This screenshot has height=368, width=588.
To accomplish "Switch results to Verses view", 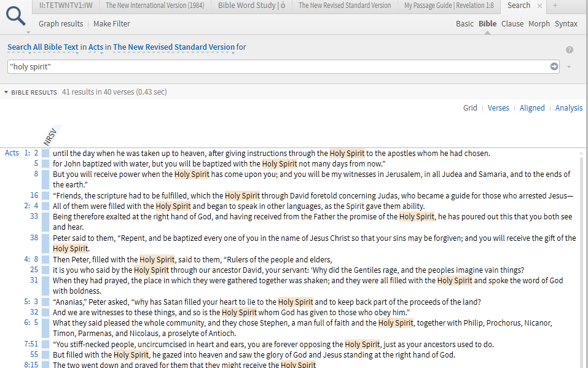I will 498,108.
